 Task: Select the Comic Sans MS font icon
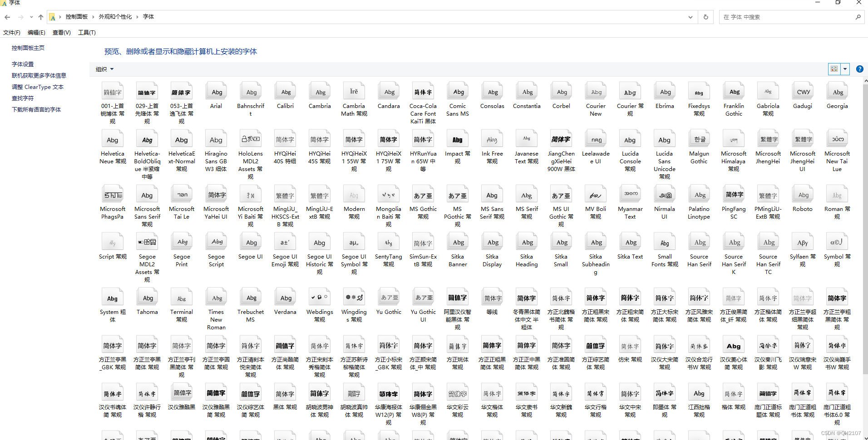(458, 92)
